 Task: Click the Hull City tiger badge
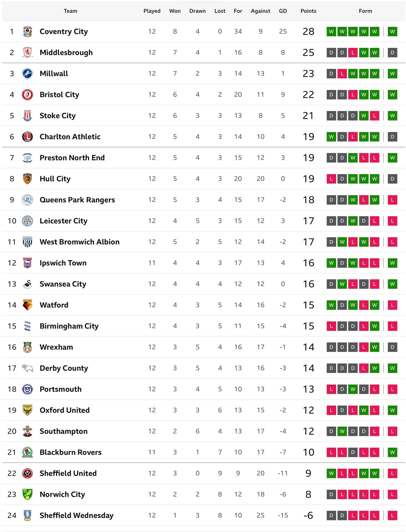tap(27, 179)
